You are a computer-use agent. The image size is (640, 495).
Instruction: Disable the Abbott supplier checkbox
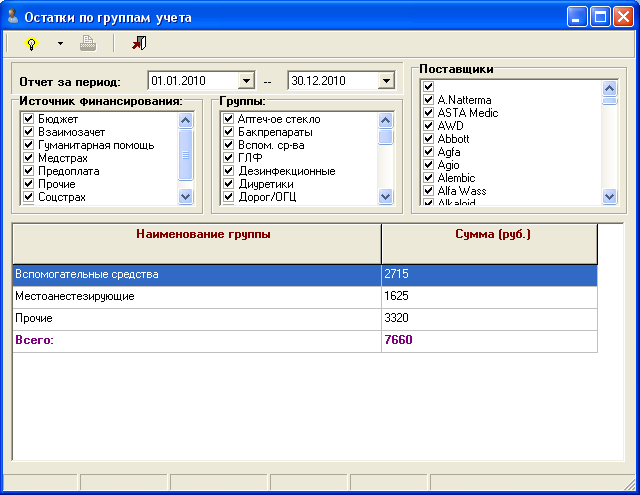(x=429, y=139)
